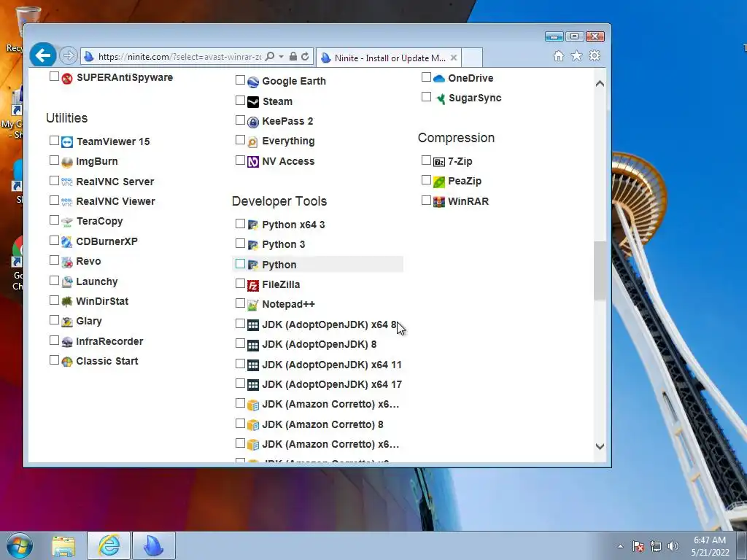
Task: Open Favorites star icon
Action: click(576, 55)
